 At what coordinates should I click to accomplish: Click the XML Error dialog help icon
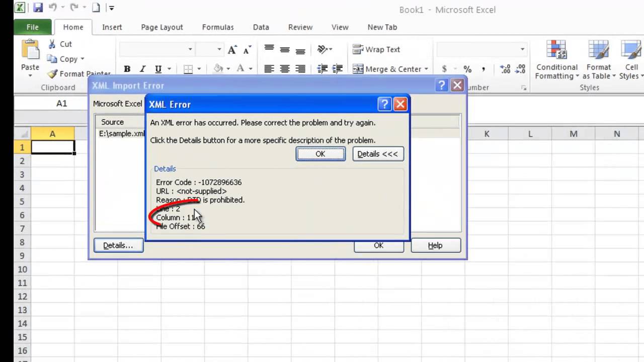(x=384, y=104)
